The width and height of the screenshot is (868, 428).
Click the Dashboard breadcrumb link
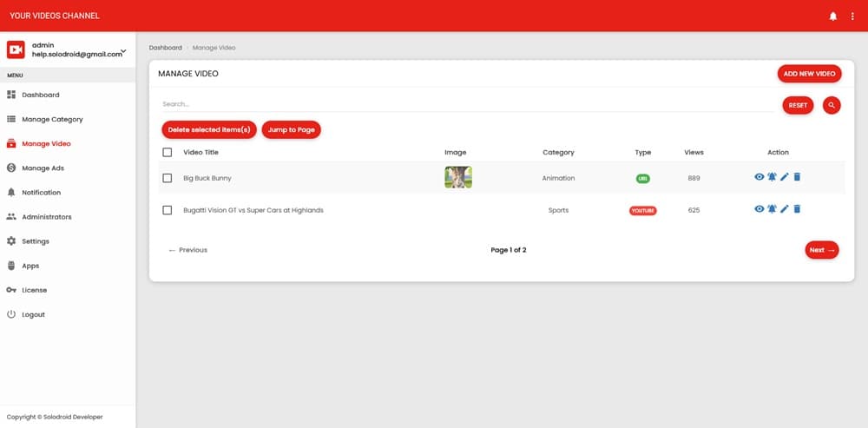tap(165, 48)
